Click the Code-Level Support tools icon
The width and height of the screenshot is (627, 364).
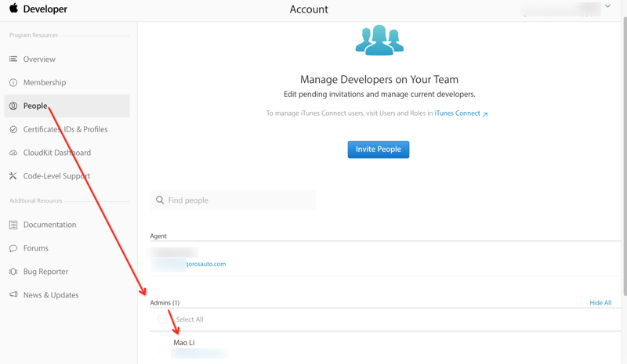[x=13, y=177]
